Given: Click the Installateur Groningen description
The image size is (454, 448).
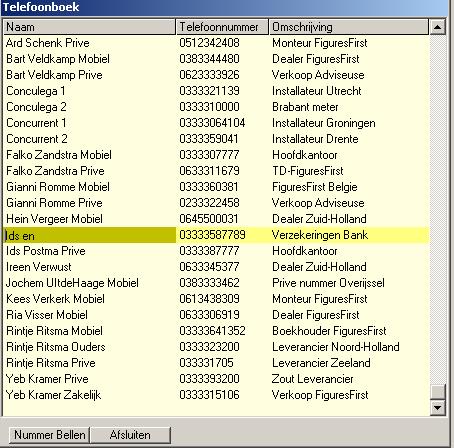Looking at the screenshot, I should click(x=324, y=123).
